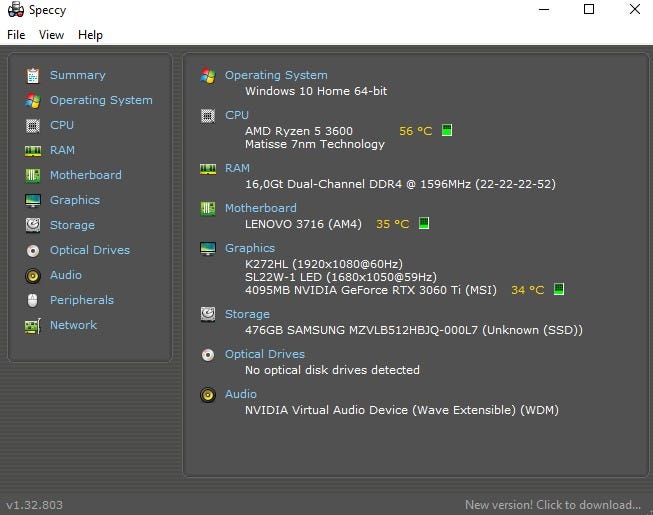Open the CPU section heading link
653x515 pixels.
237,115
